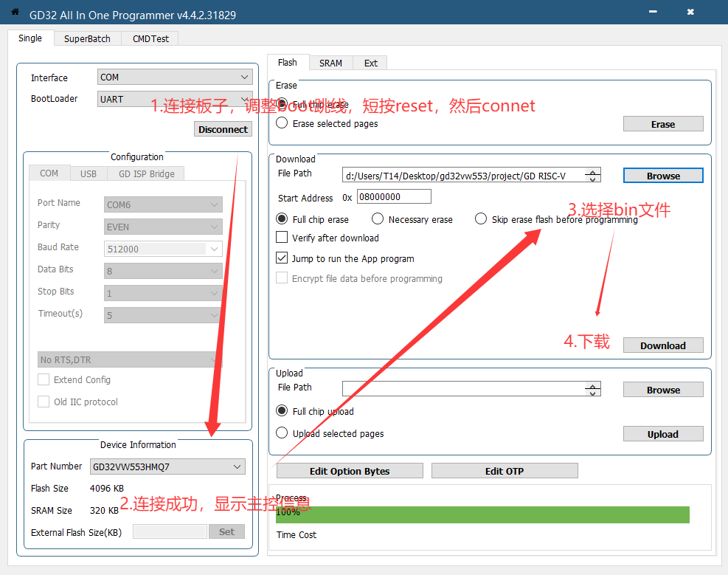This screenshot has height=575, width=728.
Task: Close the GD32 programmer window
Action: click(x=690, y=13)
